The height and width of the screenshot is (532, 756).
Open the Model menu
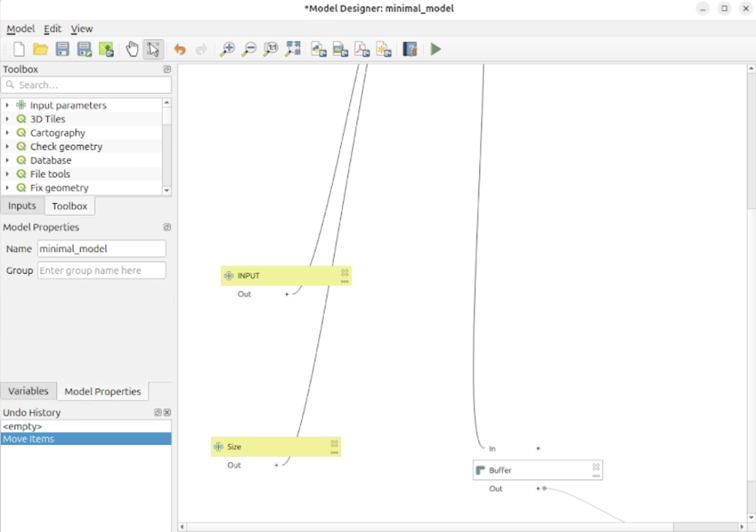20,29
